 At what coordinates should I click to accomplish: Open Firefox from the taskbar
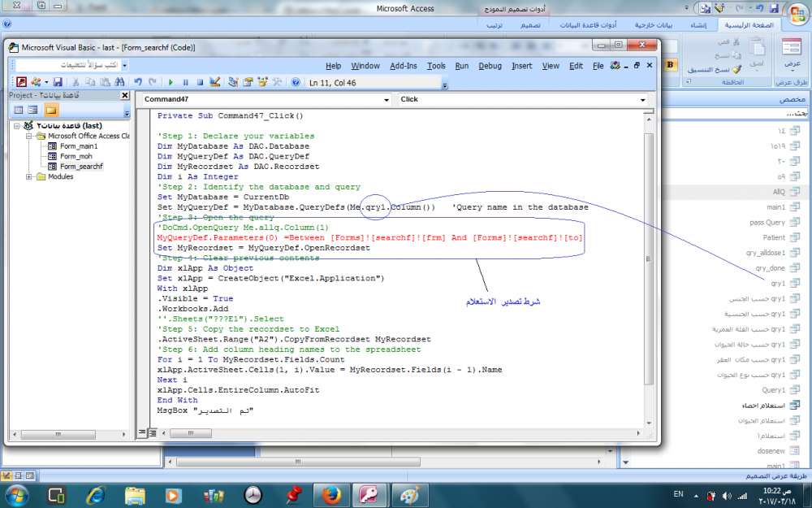(331, 495)
